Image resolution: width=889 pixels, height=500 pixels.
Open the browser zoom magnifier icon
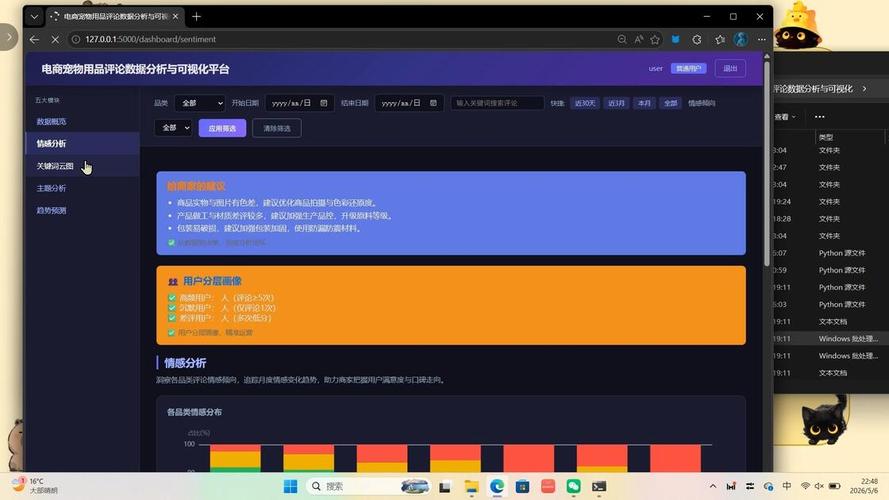[x=622, y=39]
